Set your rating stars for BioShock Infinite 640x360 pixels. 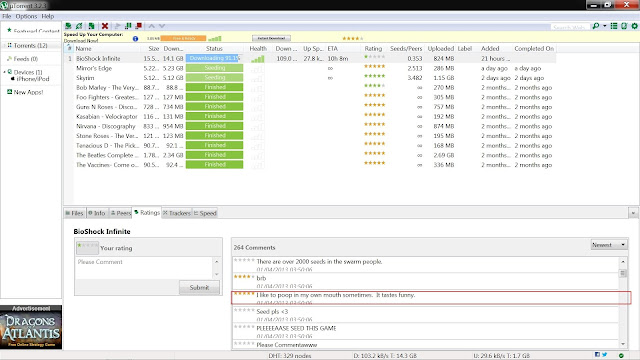pos(87,246)
